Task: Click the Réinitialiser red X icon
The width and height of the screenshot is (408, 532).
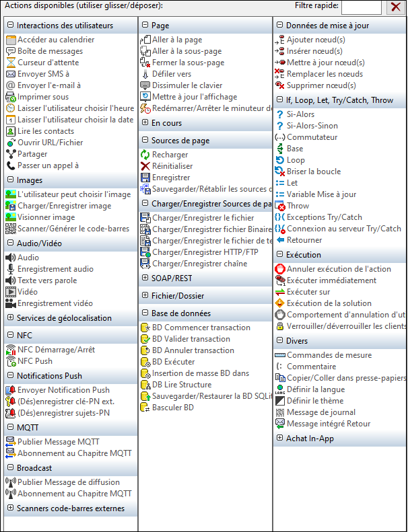Action: [145, 166]
